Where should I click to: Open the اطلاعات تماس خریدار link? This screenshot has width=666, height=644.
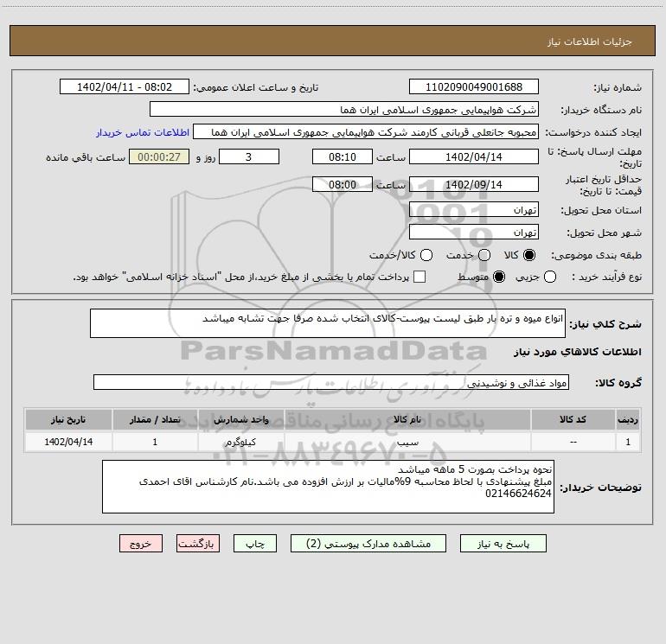pyautogui.click(x=143, y=132)
